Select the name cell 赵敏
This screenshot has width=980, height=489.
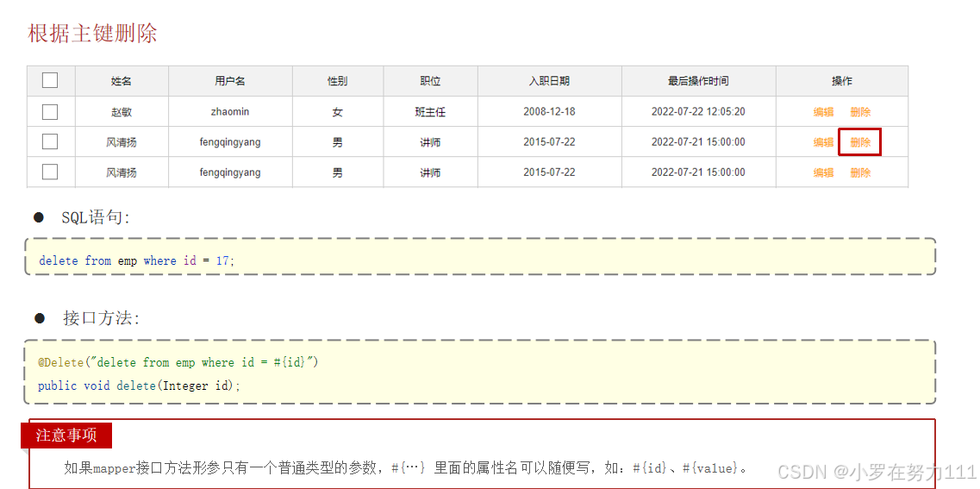[x=122, y=112]
